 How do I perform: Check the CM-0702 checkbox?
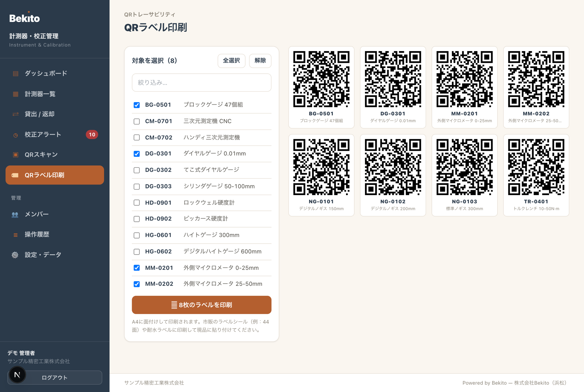point(137,137)
